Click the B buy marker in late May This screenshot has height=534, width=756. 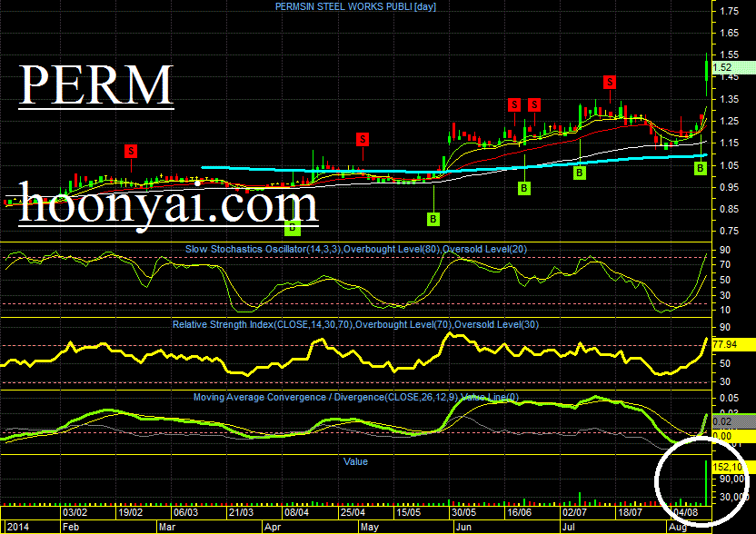click(x=433, y=219)
